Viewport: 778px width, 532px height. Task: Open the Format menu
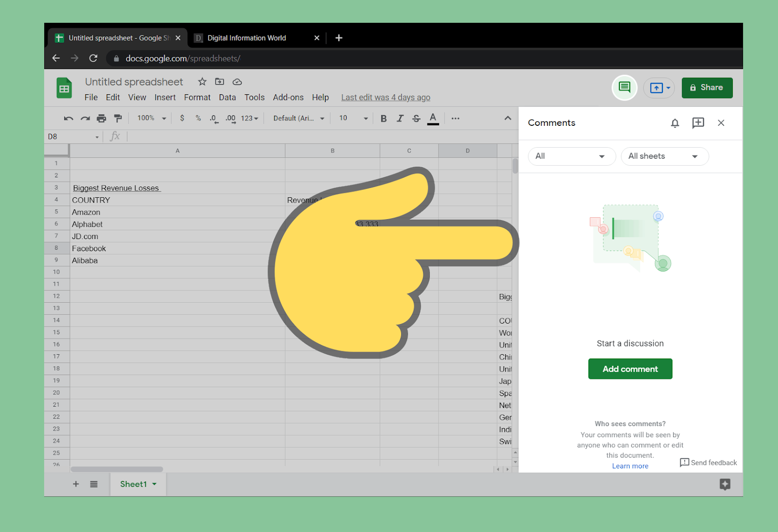(197, 97)
